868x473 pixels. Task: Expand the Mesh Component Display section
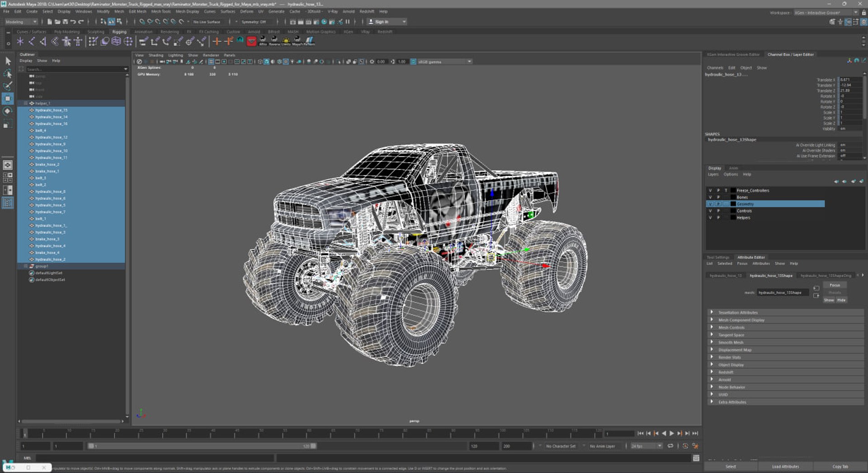[785, 320]
